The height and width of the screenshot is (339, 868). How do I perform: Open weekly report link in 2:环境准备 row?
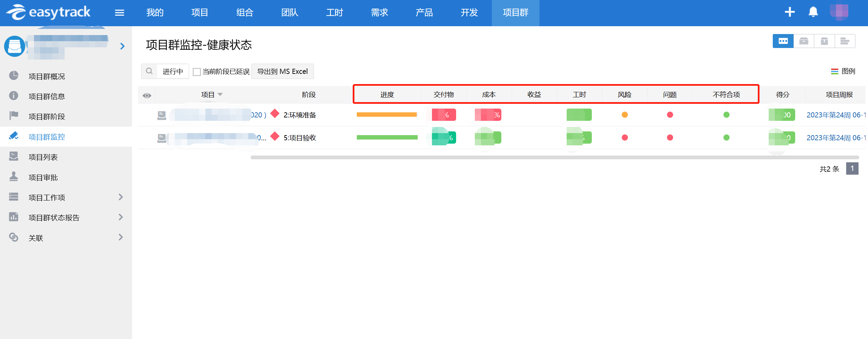836,115
